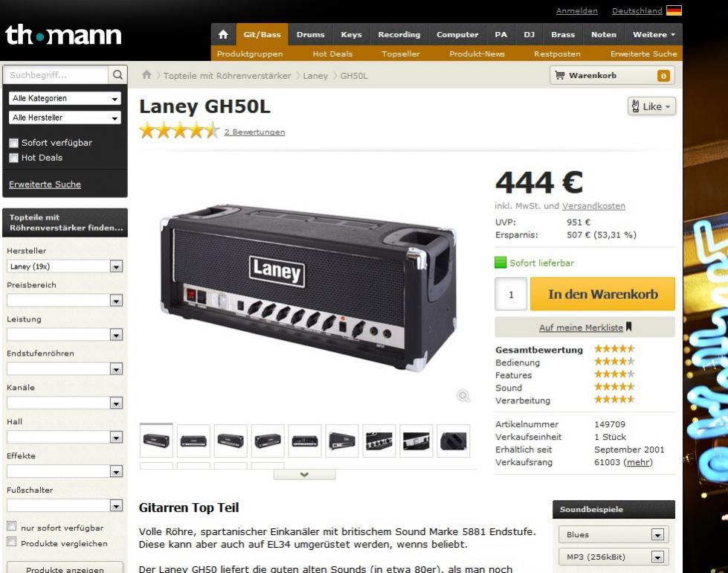Expand more thumbnails with the down chevron
The height and width of the screenshot is (573, 728).
point(305,475)
